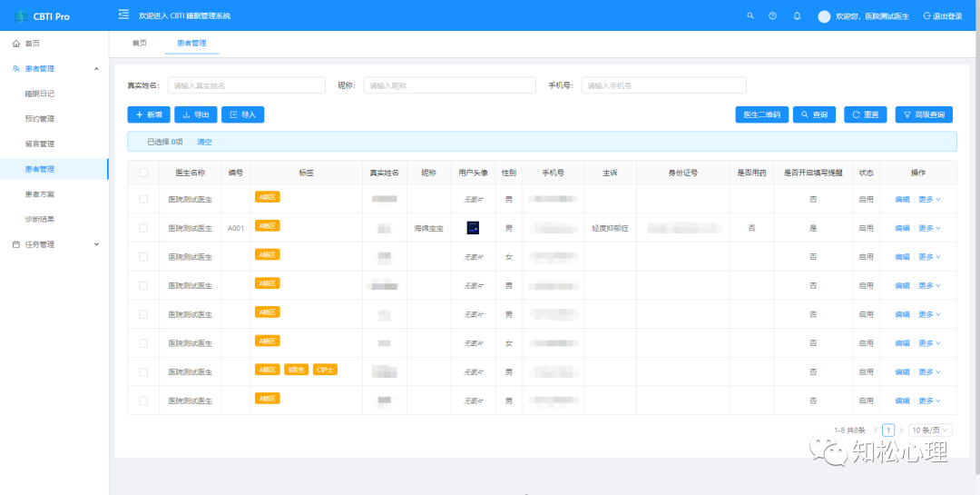The height and width of the screenshot is (495, 980).
Task: Toggle the select-all checkbox in table header
Action: tap(143, 173)
